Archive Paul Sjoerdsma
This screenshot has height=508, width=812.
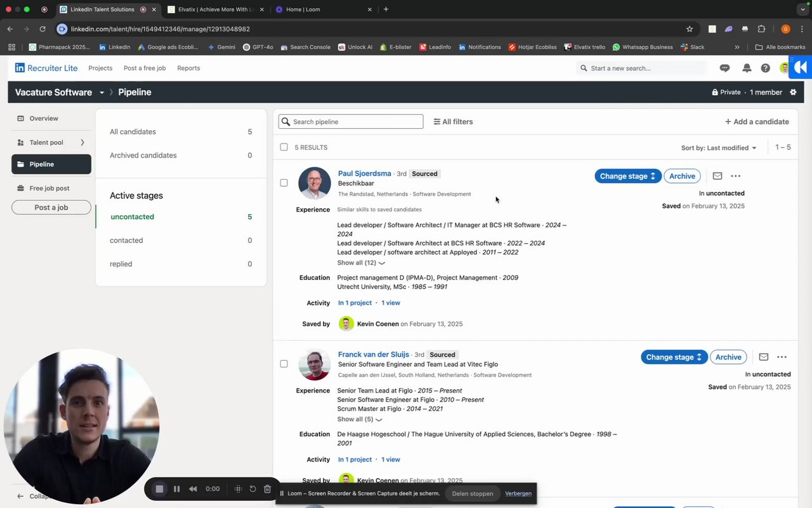[682, 176]
